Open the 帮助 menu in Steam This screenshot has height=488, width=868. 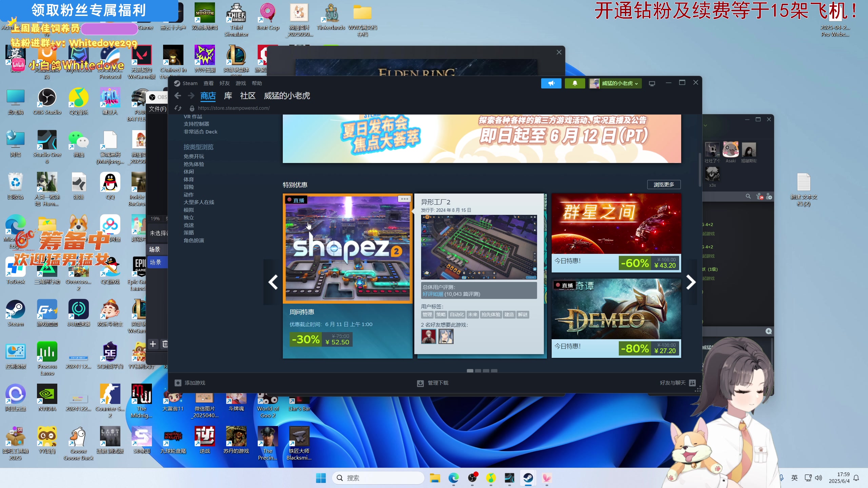[x=257, y=83]
